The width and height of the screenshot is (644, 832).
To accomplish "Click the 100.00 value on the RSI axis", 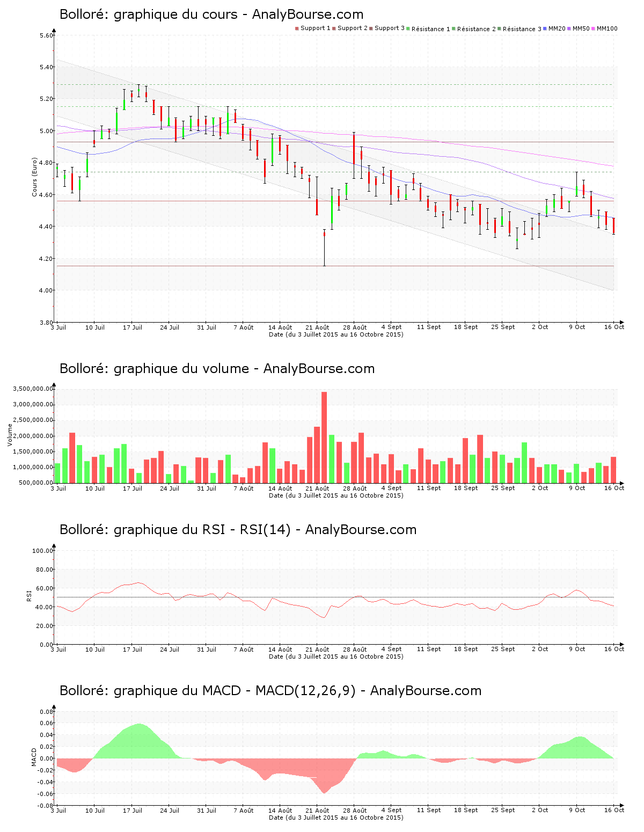I will pos(43,551).
